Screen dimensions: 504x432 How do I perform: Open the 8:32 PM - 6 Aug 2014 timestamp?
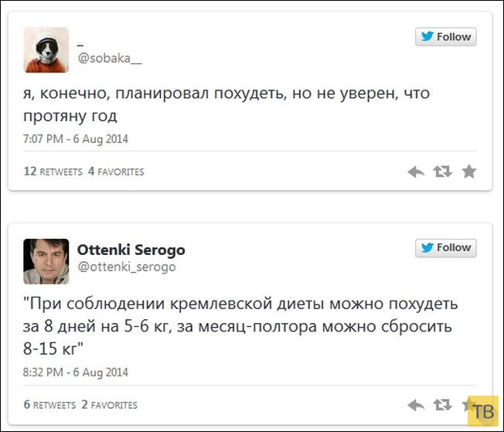[74, 372]
